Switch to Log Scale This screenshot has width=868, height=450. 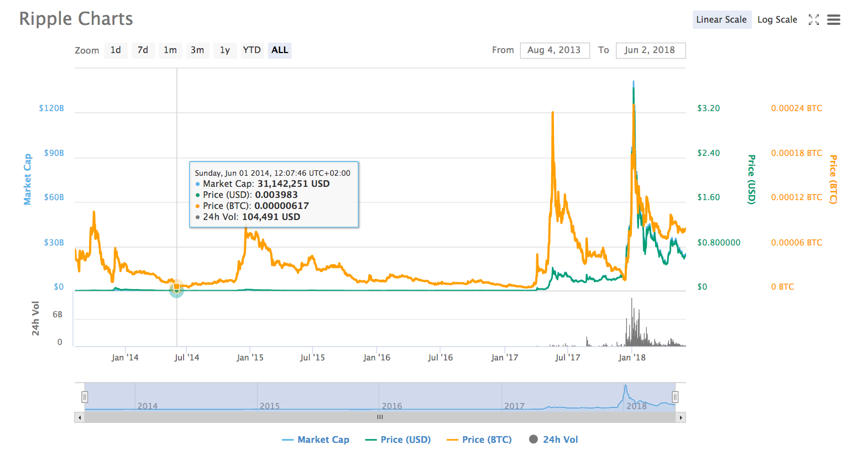(777, 20)
